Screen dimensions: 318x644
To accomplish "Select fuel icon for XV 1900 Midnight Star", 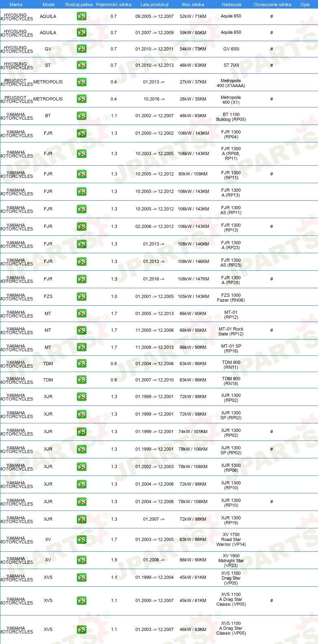I will click(82, 560).
